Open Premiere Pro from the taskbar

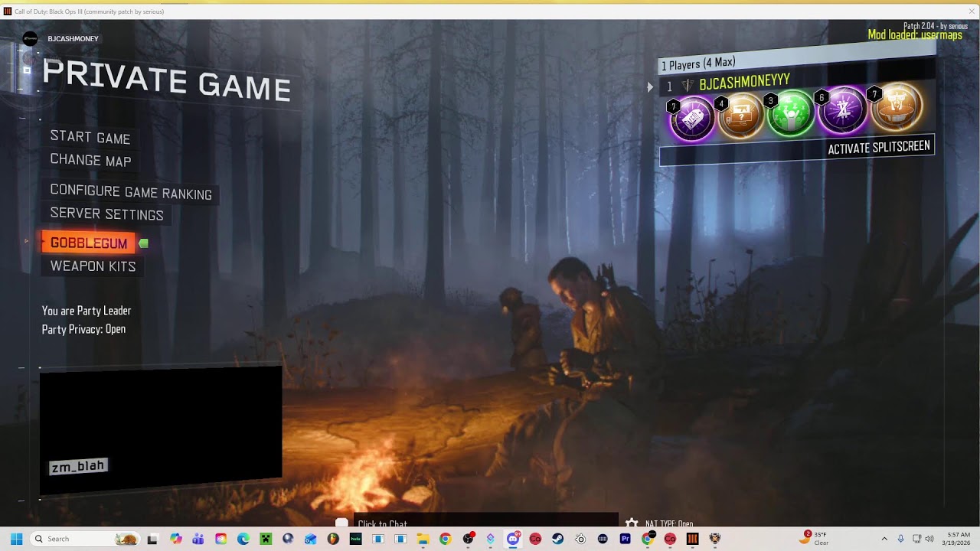point(625,539)
